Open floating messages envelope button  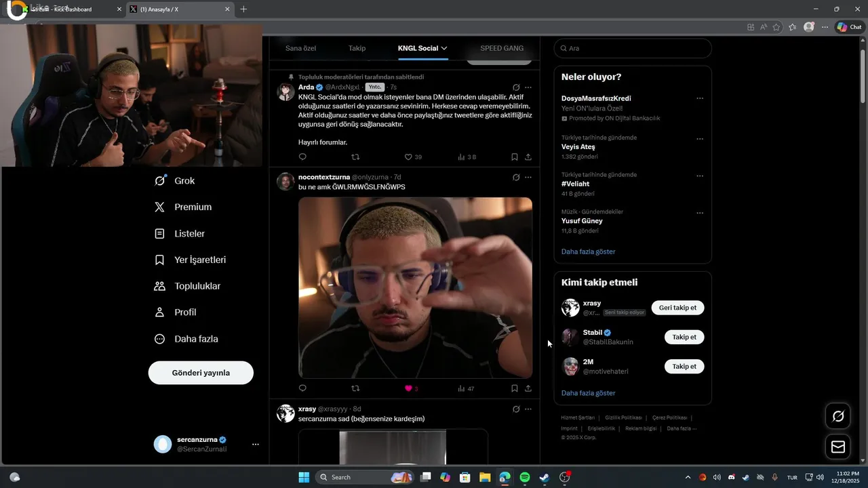[838, 447]
